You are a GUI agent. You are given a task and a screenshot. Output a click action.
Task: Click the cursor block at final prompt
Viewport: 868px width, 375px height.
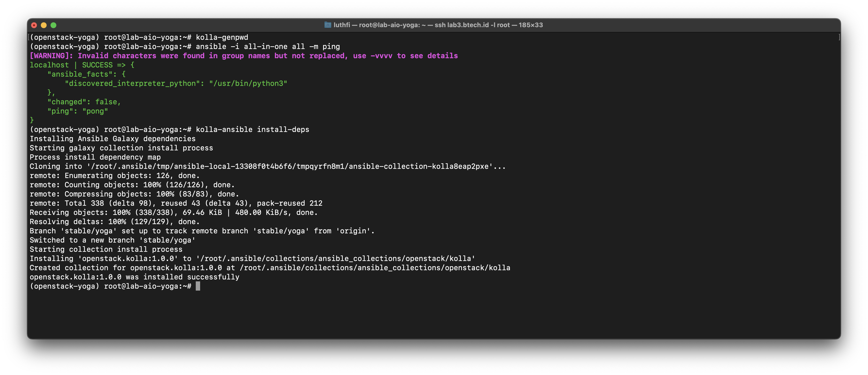pyautogui.click(x=198, y=286)
